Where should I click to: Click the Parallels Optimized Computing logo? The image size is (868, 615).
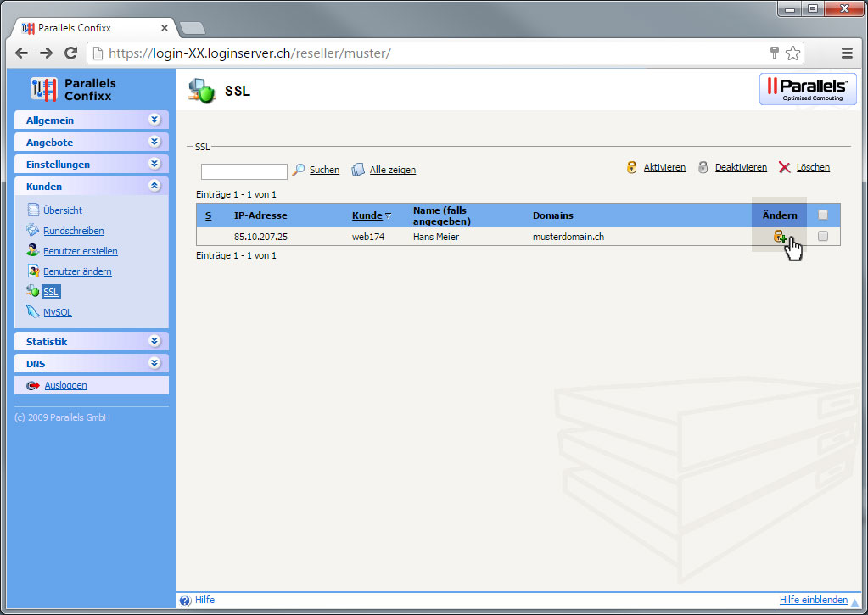click(x=808, y=89)
